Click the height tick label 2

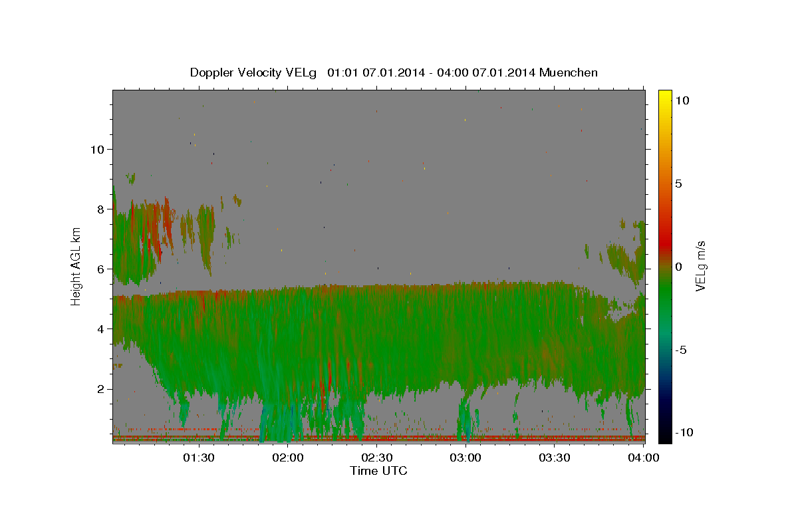(100, 389)
